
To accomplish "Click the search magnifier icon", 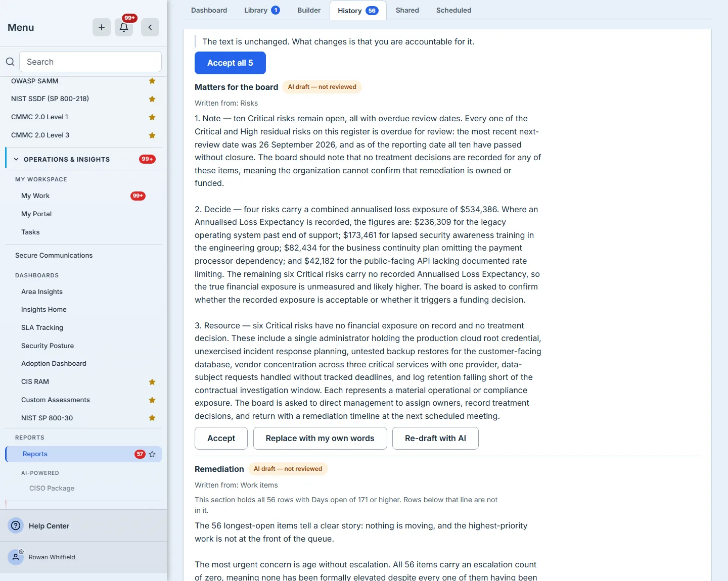I will point(10,62).
